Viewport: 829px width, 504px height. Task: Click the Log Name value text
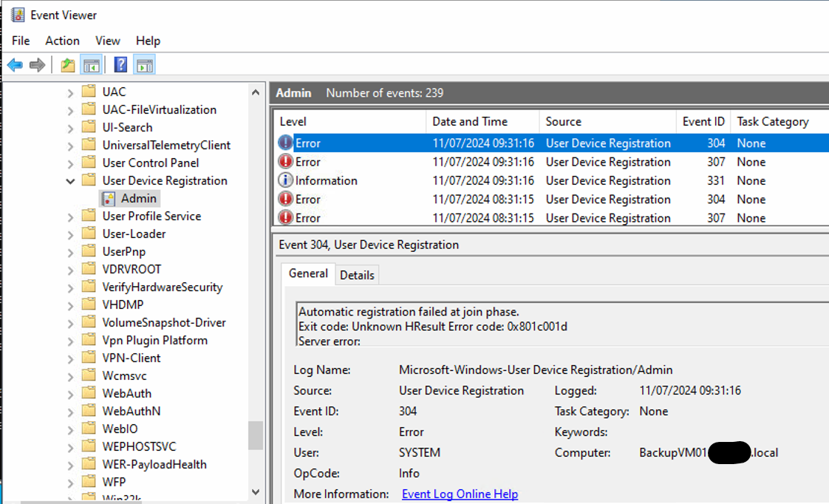pyautogui.click(x=536, y=370)
